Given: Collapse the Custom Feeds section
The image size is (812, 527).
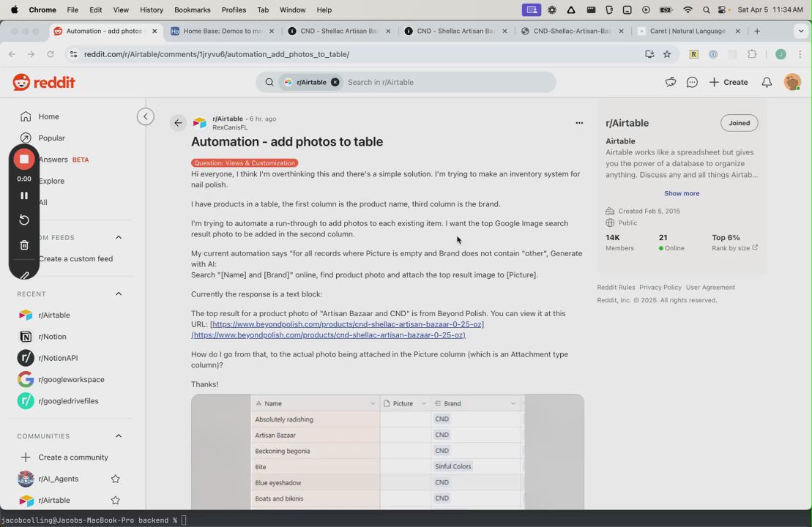Looking at the screenshot, I should [119, 237].
